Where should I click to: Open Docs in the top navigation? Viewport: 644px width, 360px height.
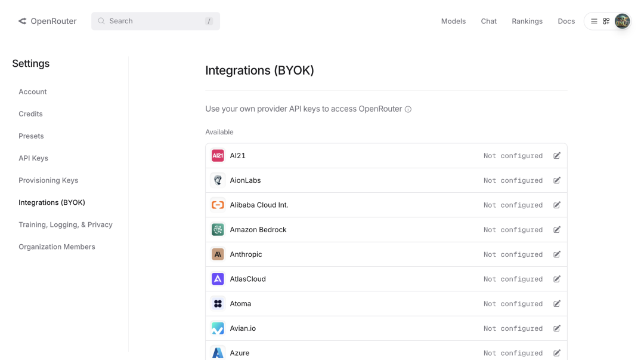[566, 21]
